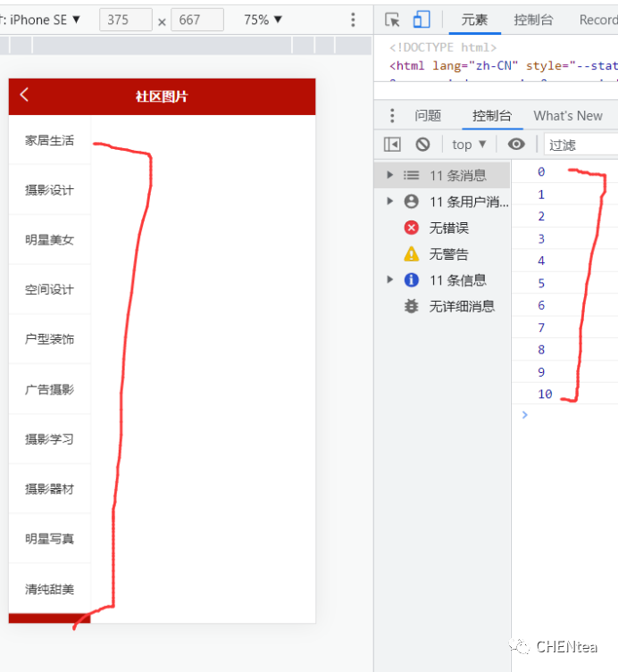Select the 明星美女 category
Screen dimensions: 618x672
click(49, 239)
